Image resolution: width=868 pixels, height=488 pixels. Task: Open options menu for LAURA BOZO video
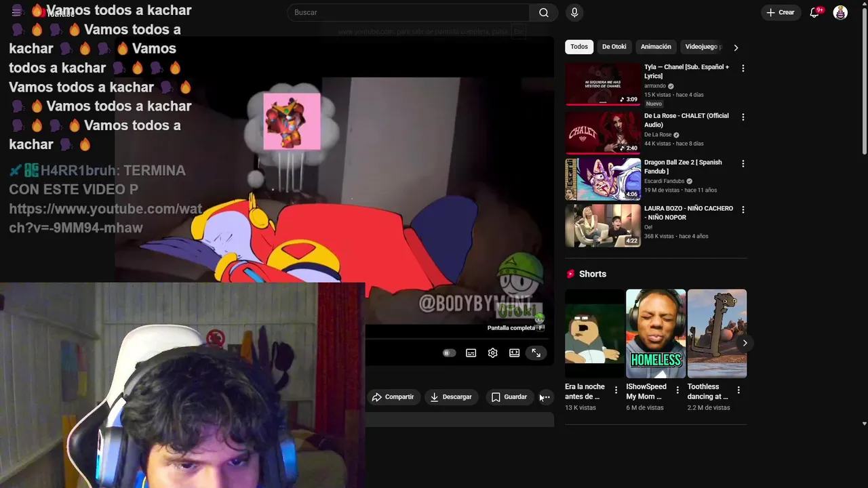point(743,210)
